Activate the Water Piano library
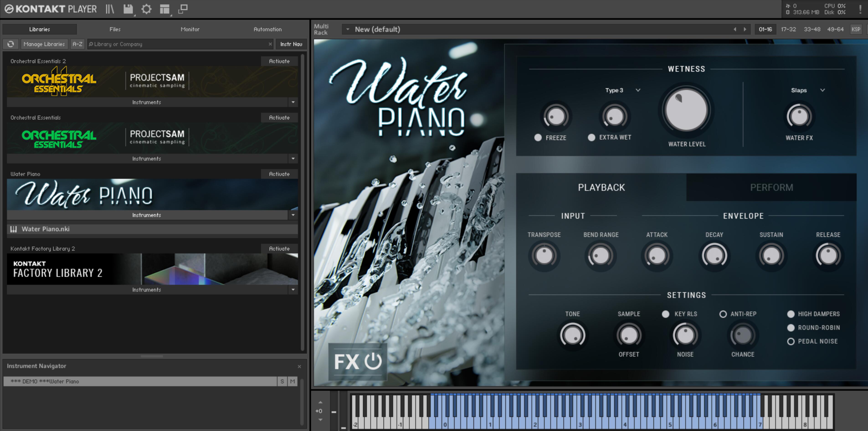 [279, 174]
